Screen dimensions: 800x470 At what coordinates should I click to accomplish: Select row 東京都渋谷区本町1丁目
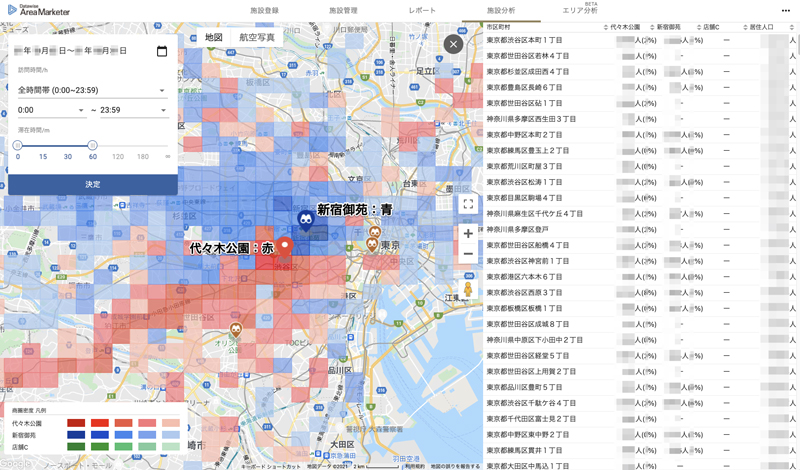click(641, 40)
